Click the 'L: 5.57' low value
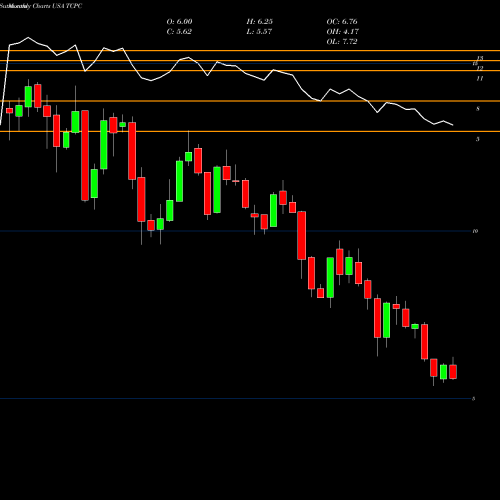 (x=259, y=32)
